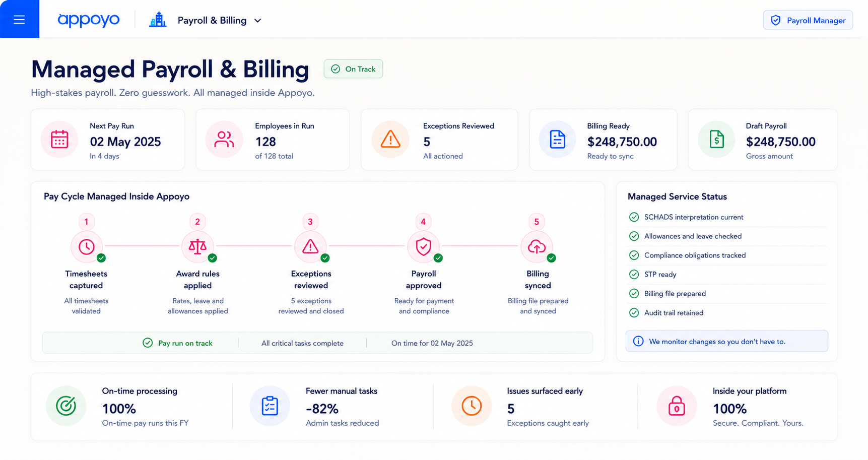The height and width of the screenshot is (460, 868).
Task: Click the Exceptions reviewed triangle step icon
Action: 310,247
